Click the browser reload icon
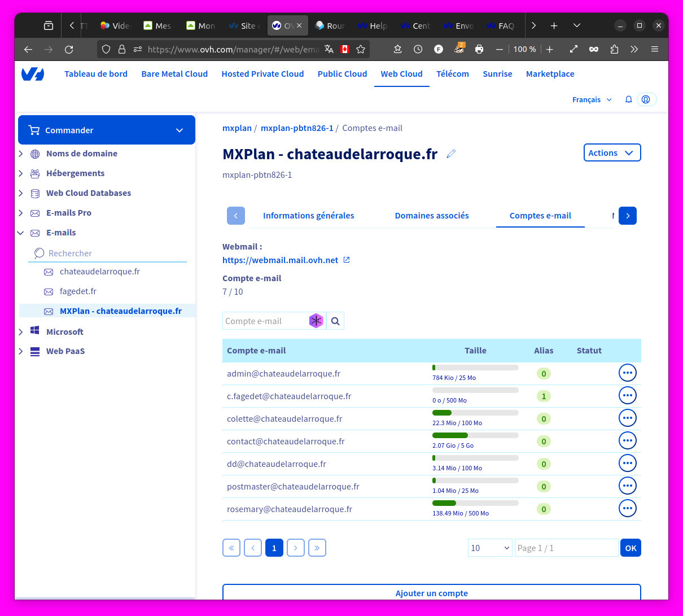Image resolution: width=683 pixels, height=616 pixels. [69, 49]
